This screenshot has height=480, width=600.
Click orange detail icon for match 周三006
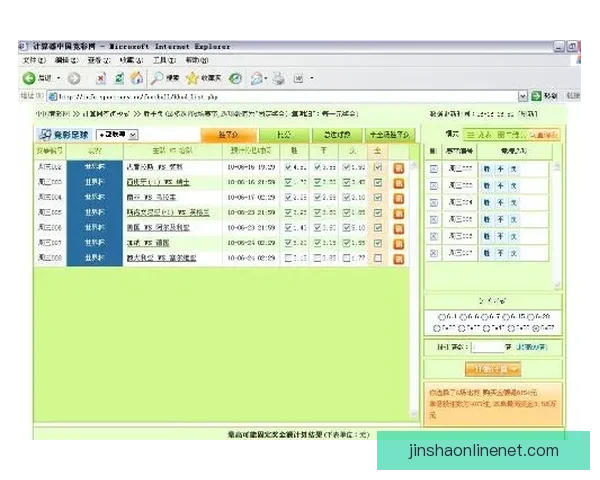click(x=399, y=229)
